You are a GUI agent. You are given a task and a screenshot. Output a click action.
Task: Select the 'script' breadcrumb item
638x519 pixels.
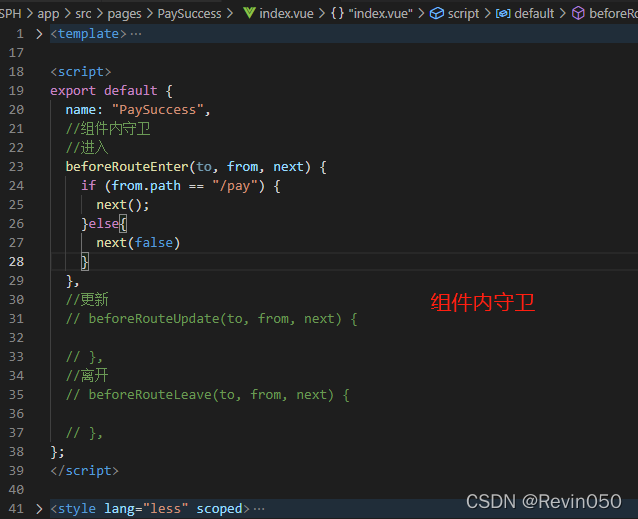[463, 14]
